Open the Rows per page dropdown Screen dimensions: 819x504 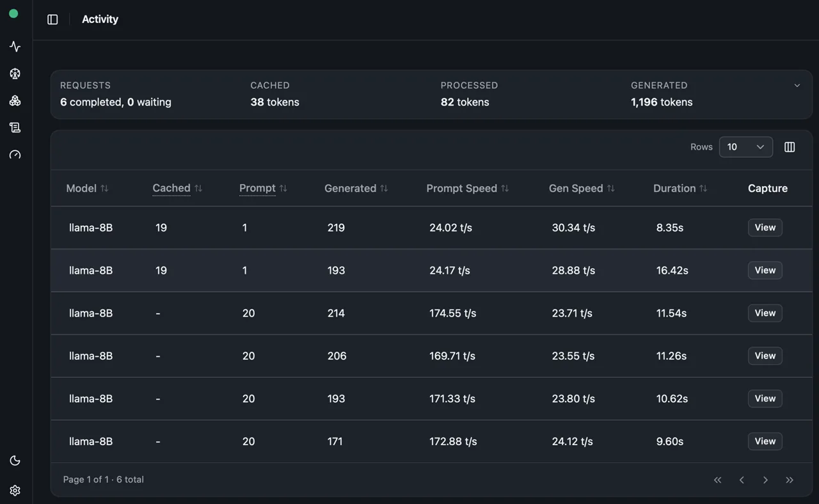(745, 147)
